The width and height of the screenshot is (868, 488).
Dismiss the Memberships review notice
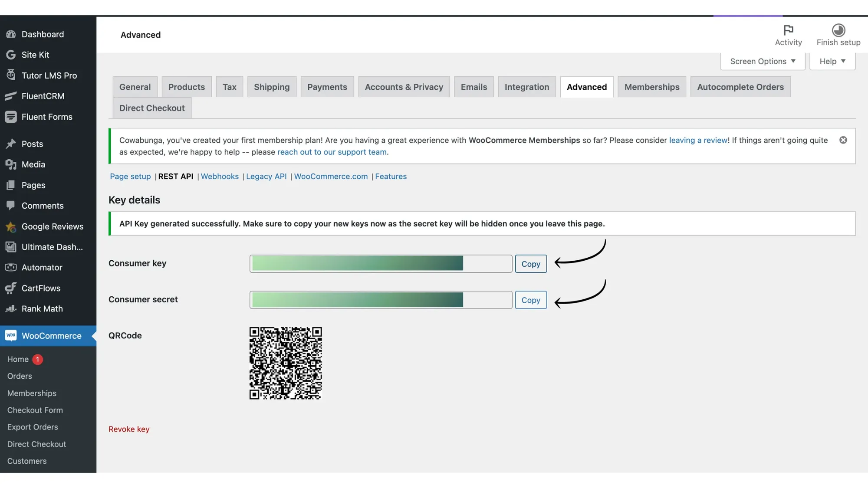tap(843, 140)
